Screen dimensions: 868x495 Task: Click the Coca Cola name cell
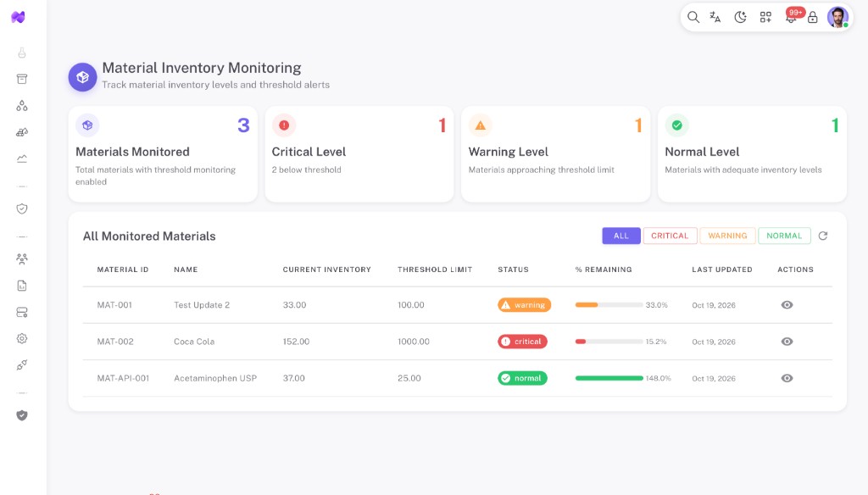tap(194, 342)
